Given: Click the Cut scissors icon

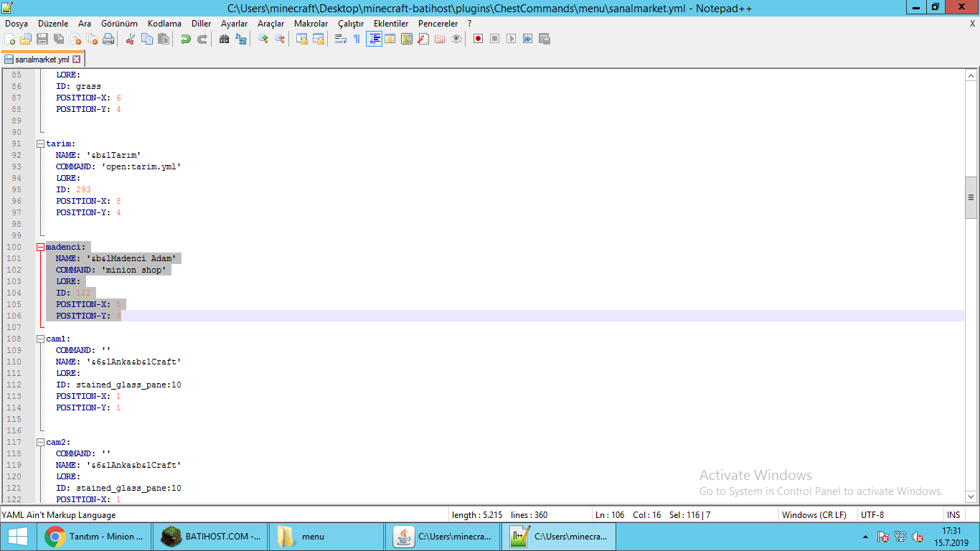Looking at the screenshot, I should click(x=131, y=39).
